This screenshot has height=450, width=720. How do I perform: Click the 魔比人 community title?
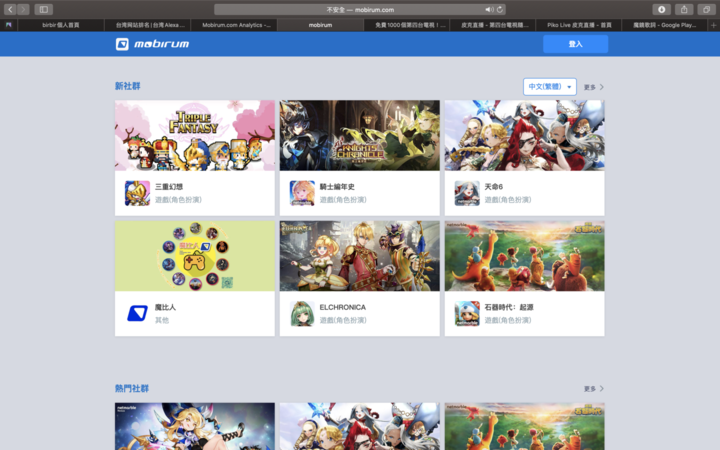pyautogui.click(x=165, y=307)
